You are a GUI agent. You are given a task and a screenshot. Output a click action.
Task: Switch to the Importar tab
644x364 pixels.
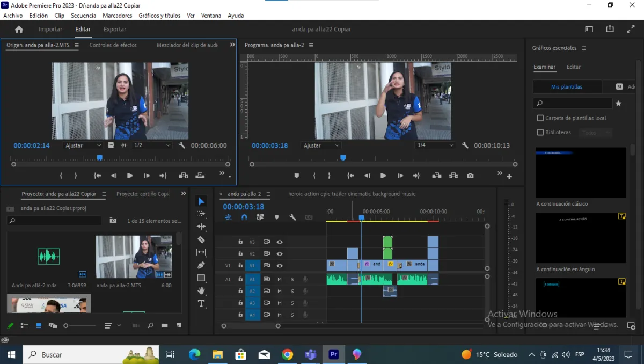(50, 30)
